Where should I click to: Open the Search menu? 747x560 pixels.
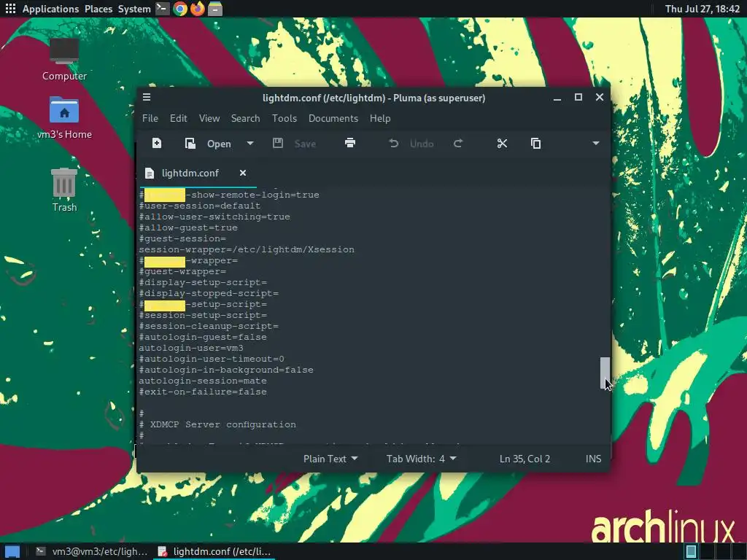pyautogui.click(x=245, y=118)
